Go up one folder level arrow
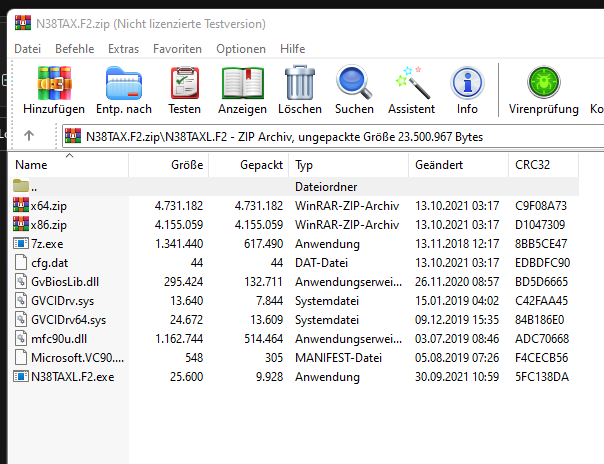This screenshot has height=464, width=604. point(29,136)
